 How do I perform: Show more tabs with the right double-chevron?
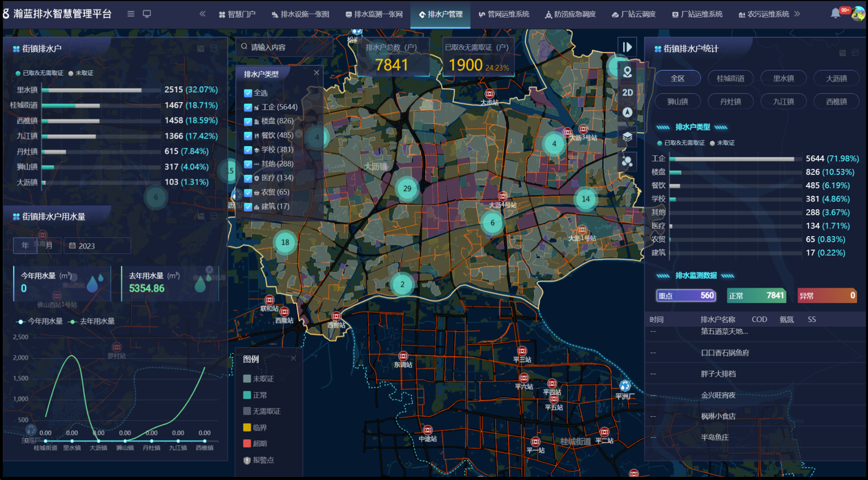[797, 14]
